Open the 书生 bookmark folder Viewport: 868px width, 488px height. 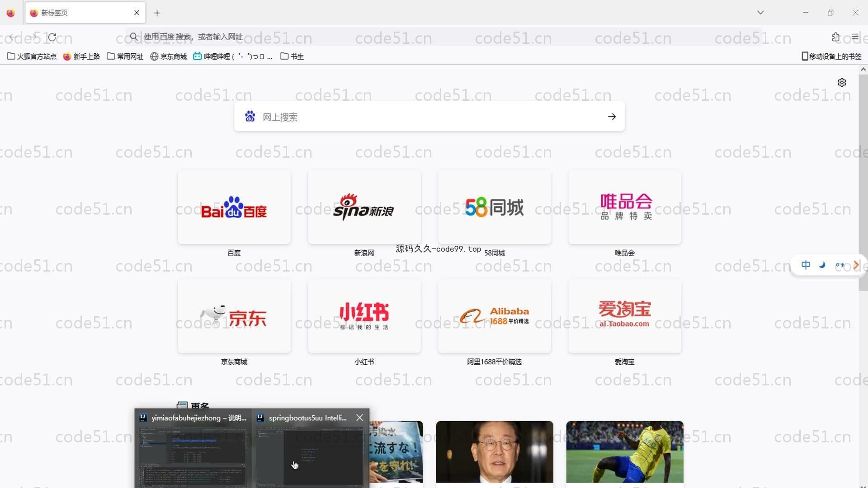[292, 56]
